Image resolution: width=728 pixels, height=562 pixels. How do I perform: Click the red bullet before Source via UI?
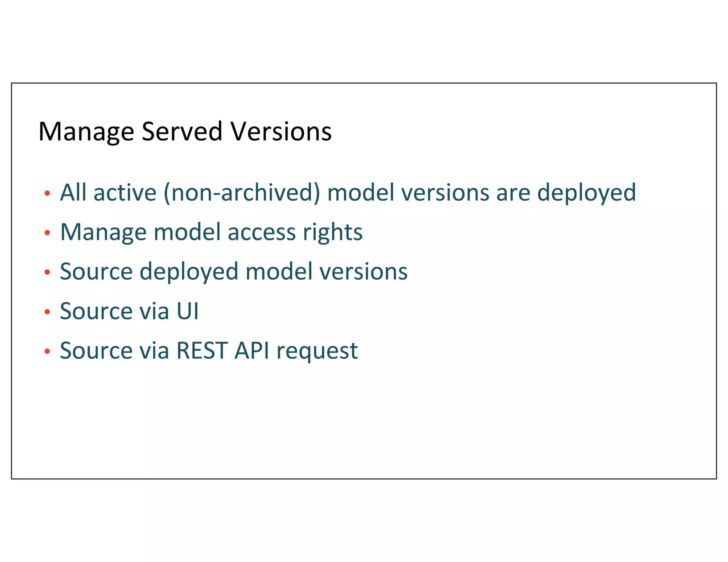(47, 312)
